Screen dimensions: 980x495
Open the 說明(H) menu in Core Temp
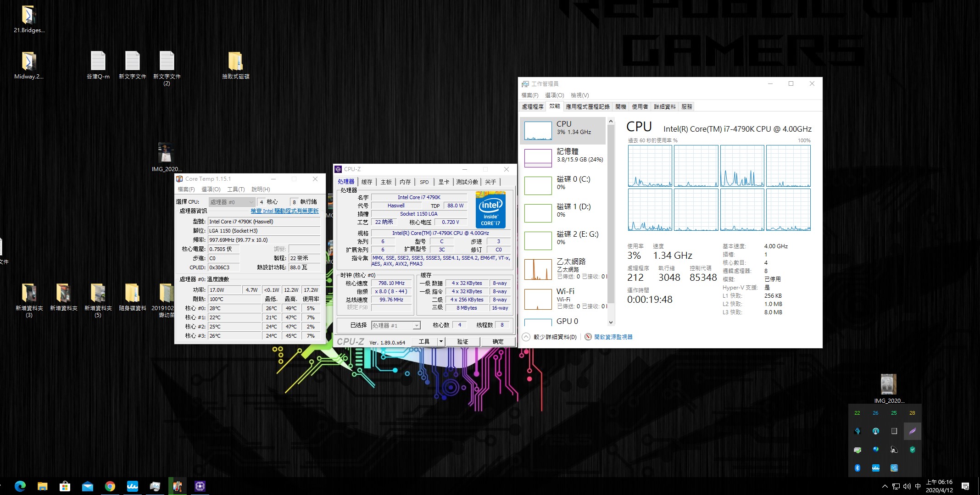click(261, 189)
